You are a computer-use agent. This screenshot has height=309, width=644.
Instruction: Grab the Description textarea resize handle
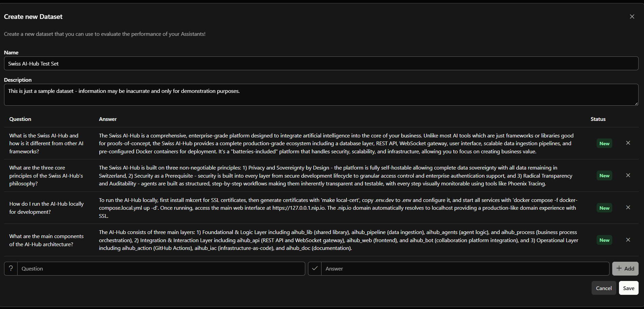point(636,103)
